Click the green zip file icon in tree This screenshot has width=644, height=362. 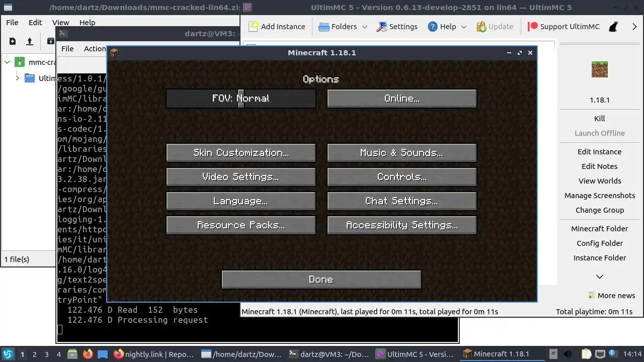[19, 62]
